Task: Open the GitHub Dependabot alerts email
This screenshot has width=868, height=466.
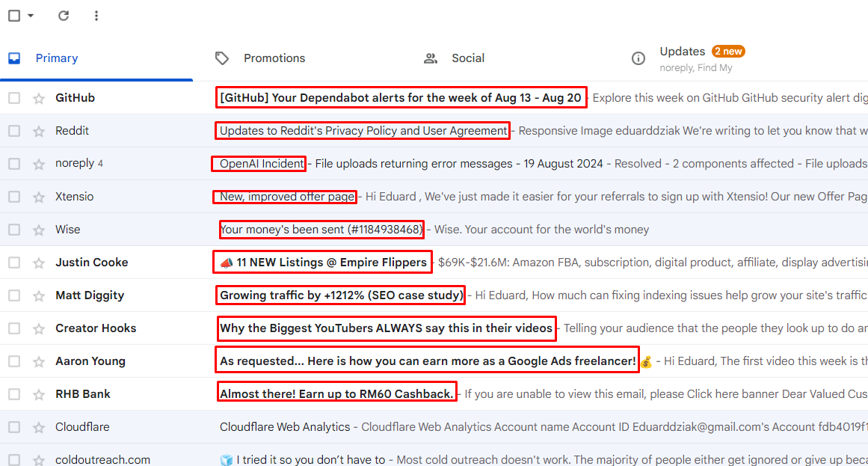Action: coord(401,97)
